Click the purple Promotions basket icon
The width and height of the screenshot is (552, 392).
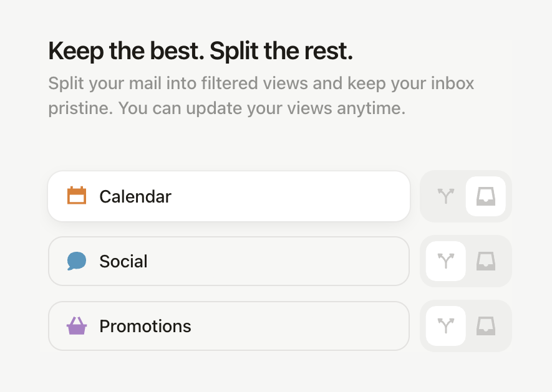coord(77,326)
